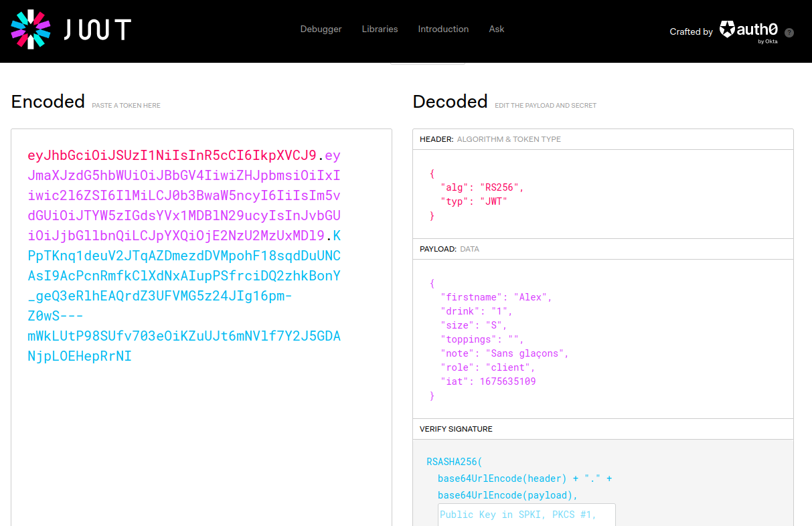Click the iat value 1675635109
Image resolution: width=812 pixels, height=526 pixels.
click(507, 381)
